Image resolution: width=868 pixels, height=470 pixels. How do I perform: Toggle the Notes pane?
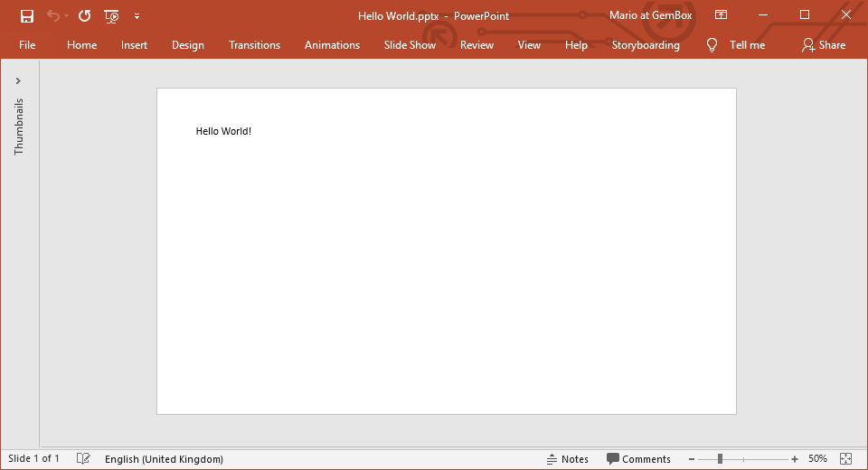pos(567,459)
